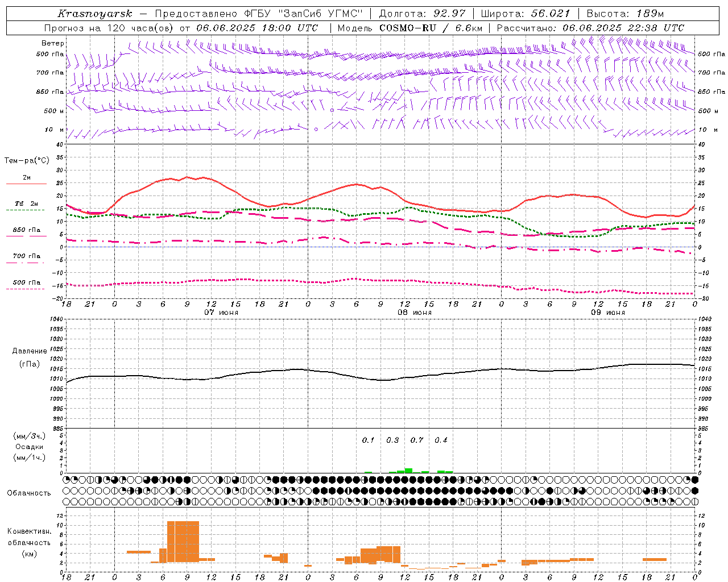Viewport: 728px width, 582px height.
Task: Click the left 500 м wind level label
Action: (54, 111)
